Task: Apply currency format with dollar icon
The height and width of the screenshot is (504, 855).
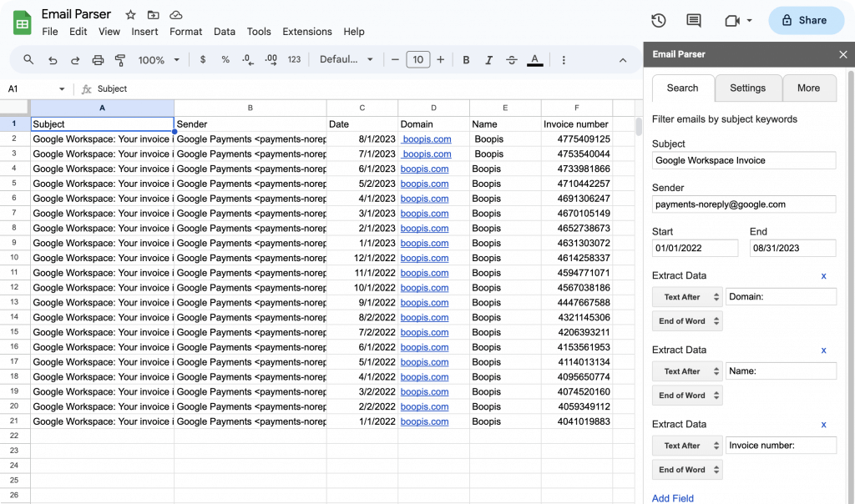Action: click(203, 60)
